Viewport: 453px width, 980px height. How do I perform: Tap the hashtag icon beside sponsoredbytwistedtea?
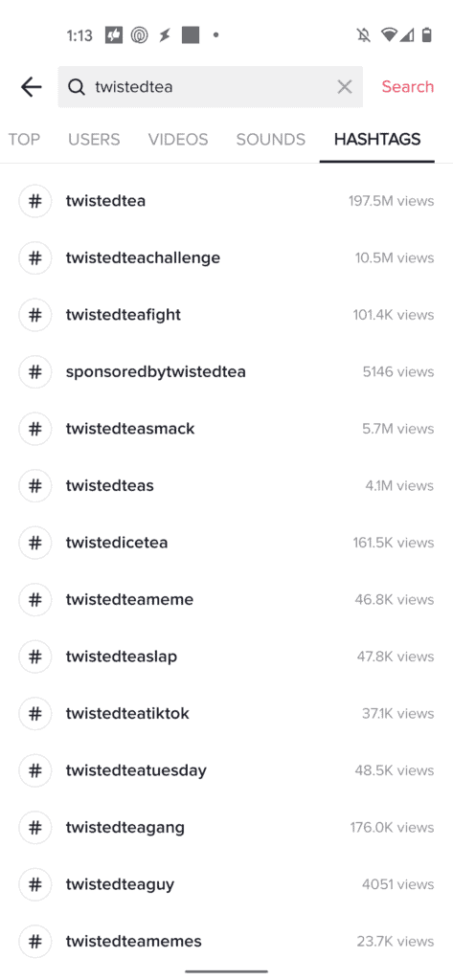(x=35, y=372)
